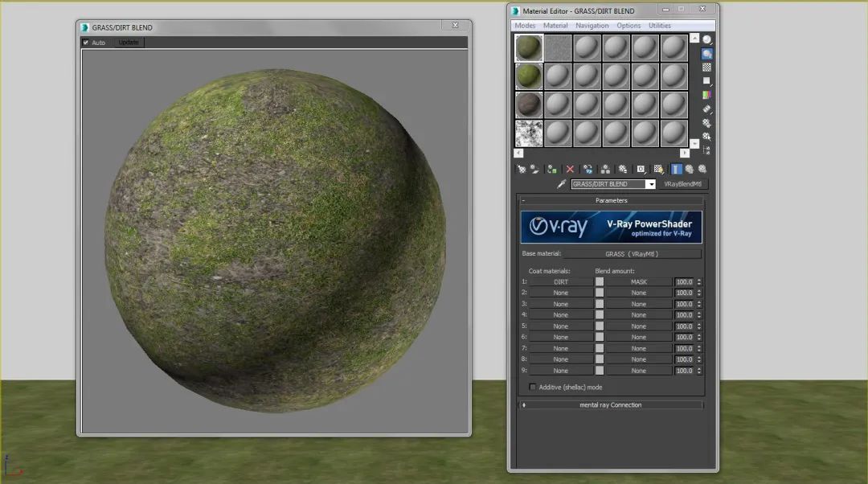Viewport: 868px width, 484px height.
Task: Click Assign Material to Selection icon
Action: (552, 169)
